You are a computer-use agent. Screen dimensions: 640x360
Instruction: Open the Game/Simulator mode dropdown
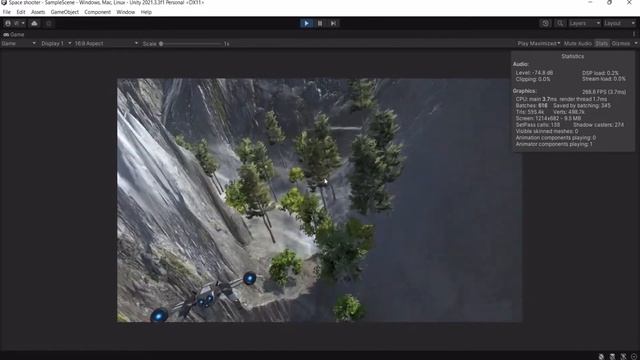(x=18, y=43)
